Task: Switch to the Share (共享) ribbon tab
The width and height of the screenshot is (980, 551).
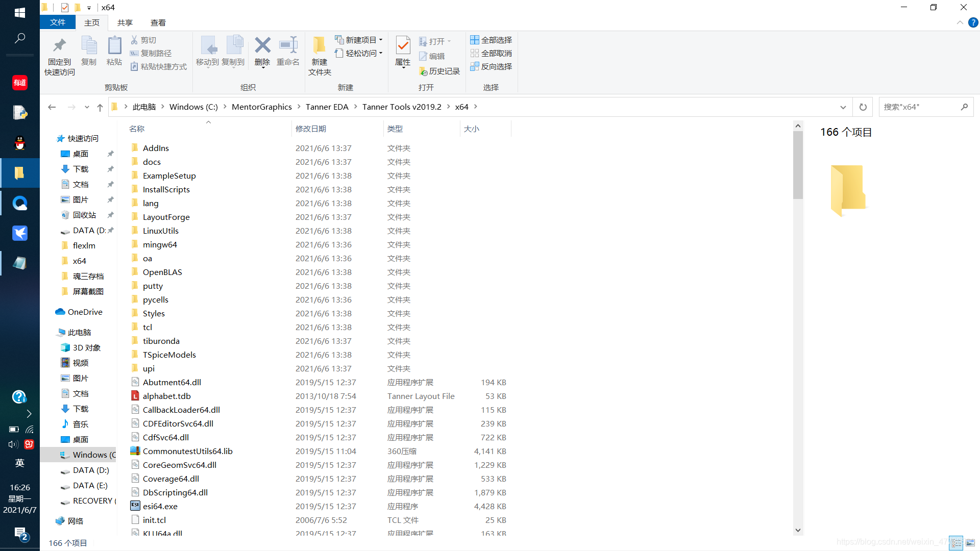Action: click(125, 22)
